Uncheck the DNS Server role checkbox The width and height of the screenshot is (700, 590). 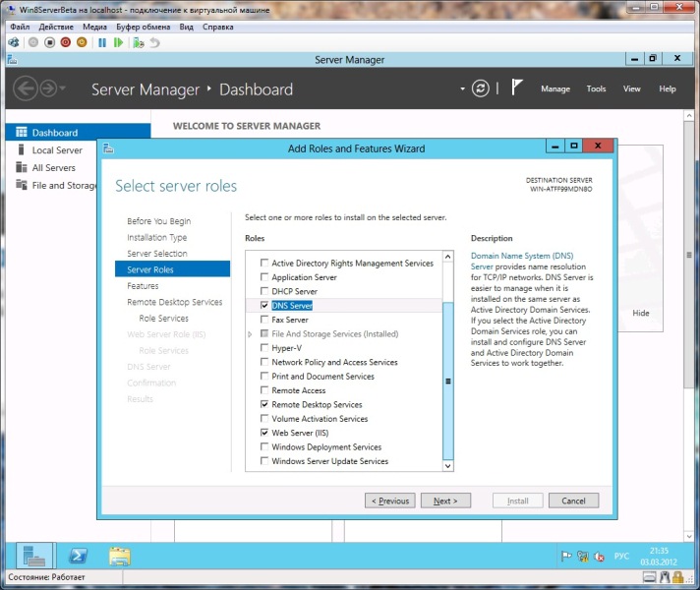[x=263, y=306]
